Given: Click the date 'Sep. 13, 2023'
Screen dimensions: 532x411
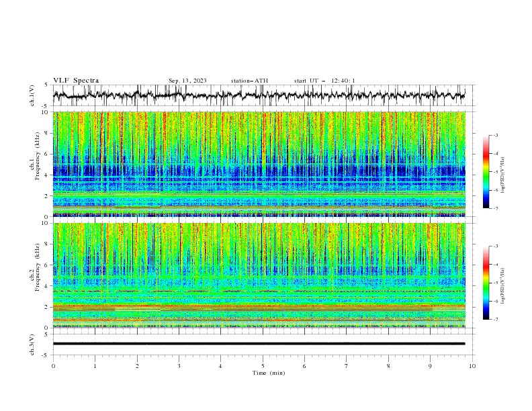Looking at the screenshot, I should [187, 81].
